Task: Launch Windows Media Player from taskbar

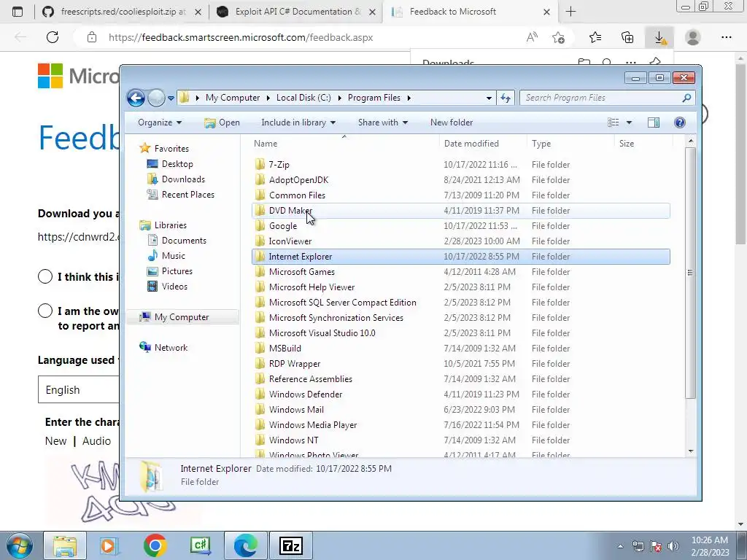Action: click(x=108, y=545)
